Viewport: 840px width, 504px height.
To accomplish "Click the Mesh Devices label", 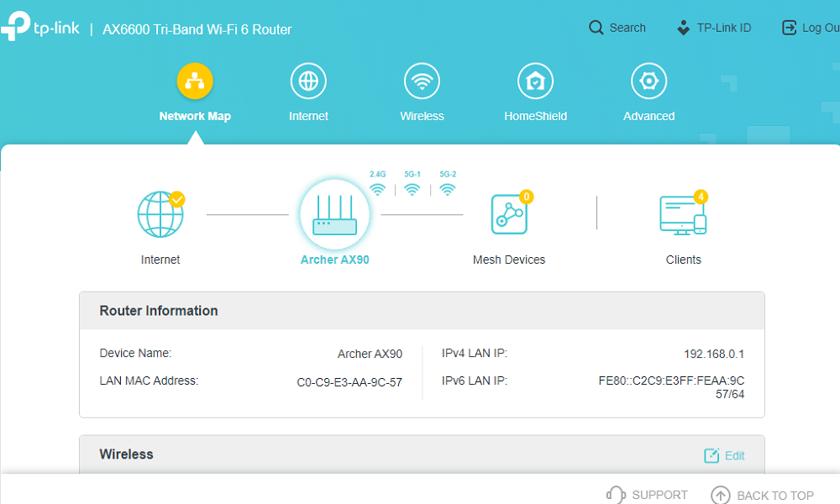I will point(509,260).
